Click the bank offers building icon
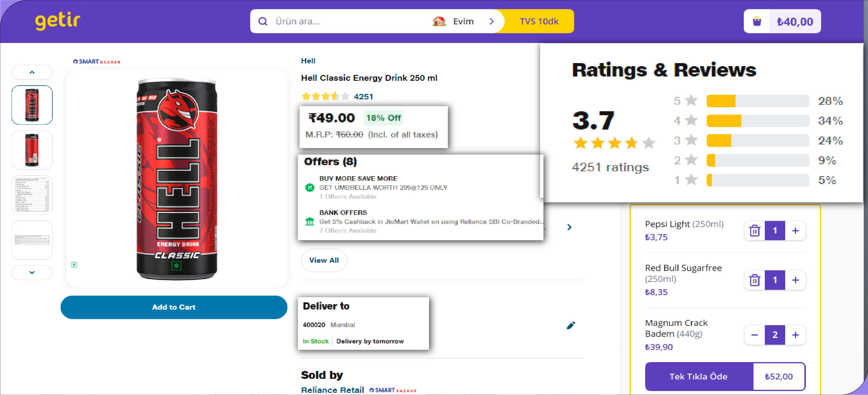The height and width of the screenshot is (395, 868). coord(309,222)
